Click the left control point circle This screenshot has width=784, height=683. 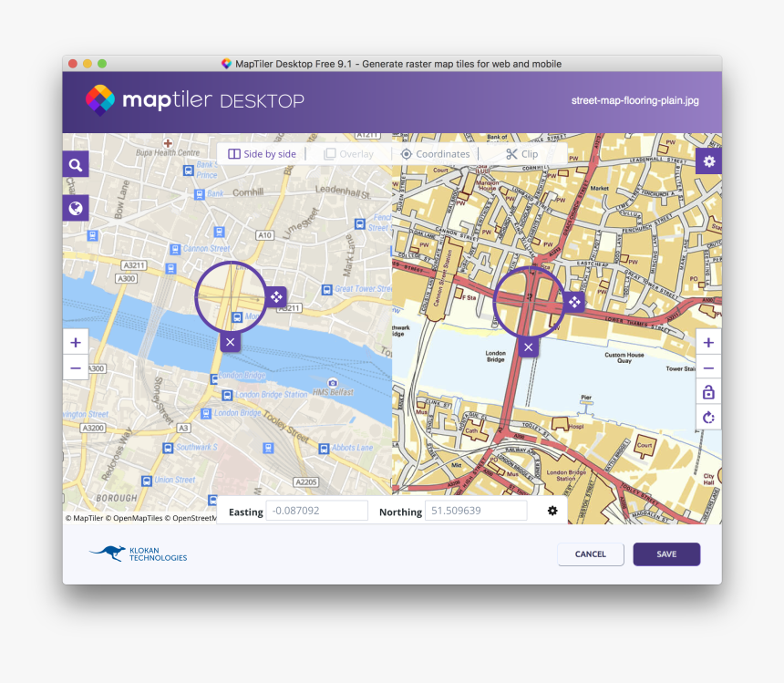(231, 297)
